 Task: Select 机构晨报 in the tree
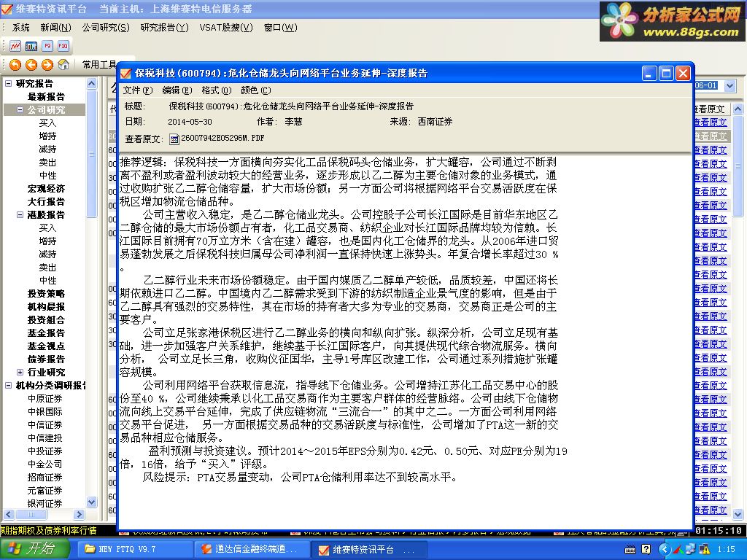click(46, 307)
